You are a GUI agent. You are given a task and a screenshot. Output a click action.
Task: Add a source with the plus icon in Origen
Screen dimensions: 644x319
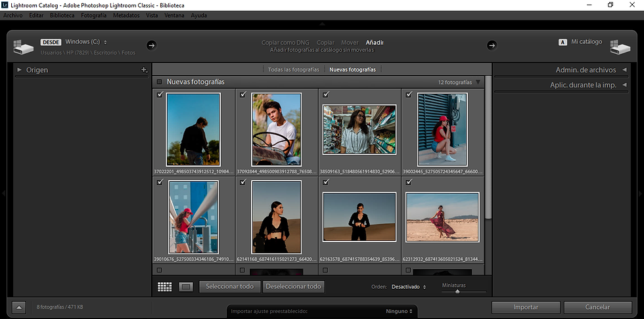coord(144,70)
